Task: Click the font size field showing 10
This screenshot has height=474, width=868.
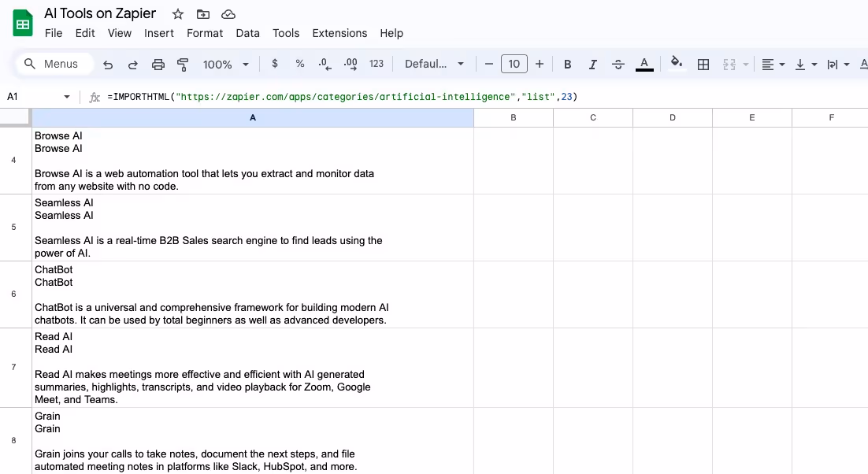Action: pos(514,64)
